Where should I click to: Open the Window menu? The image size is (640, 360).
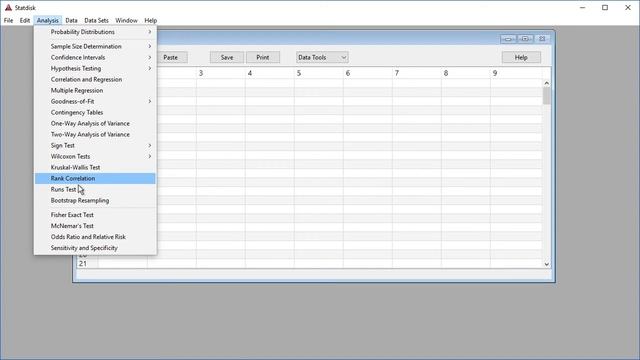pyautogui.click(x=126, y=20)
